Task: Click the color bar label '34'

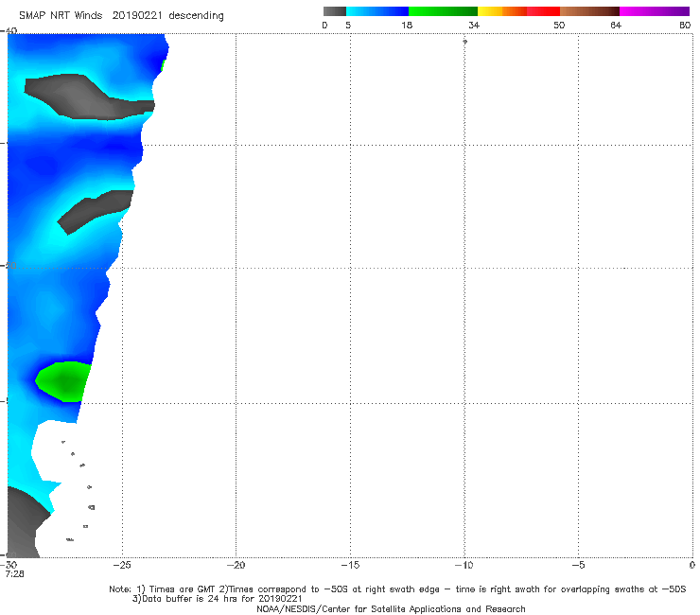Action: pyautogui.click(x=474, y=26)
